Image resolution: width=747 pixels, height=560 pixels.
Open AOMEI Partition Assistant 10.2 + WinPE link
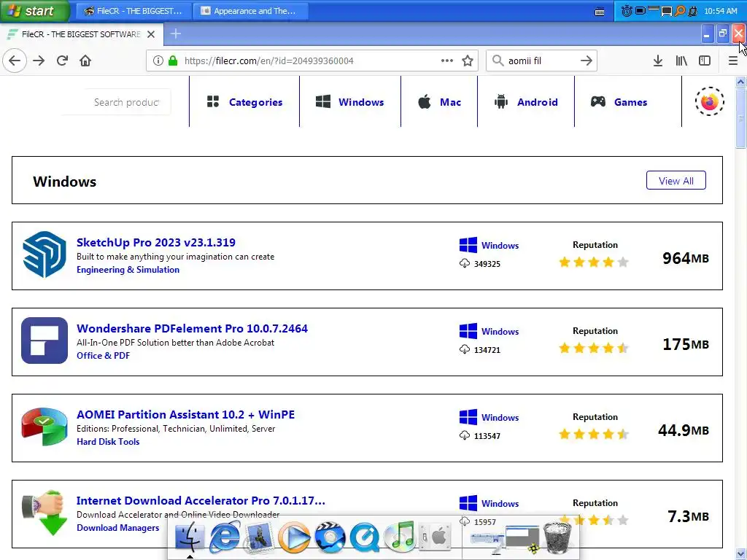tap(186, 415)
